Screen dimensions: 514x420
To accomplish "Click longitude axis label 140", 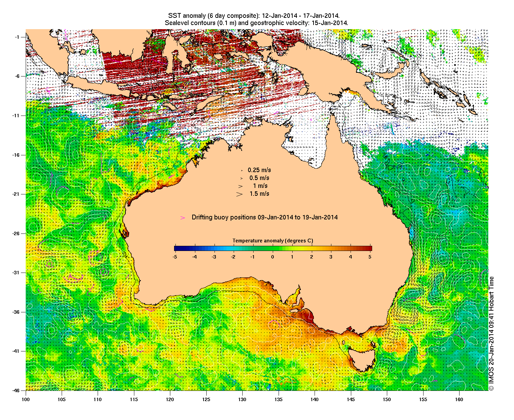I will tap(315, 399).
